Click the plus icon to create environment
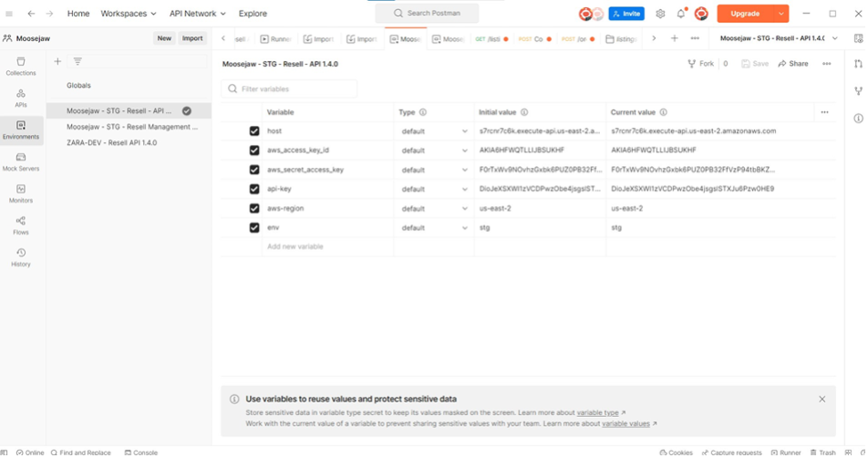The width and height of the screenshot is (868, 458). coord(57,61)
